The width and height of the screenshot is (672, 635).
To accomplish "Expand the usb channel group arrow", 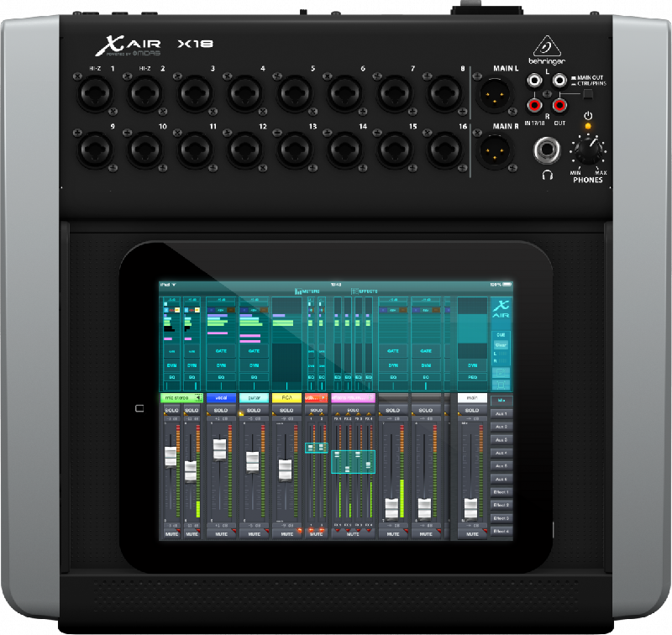I will tap(323, 398).
